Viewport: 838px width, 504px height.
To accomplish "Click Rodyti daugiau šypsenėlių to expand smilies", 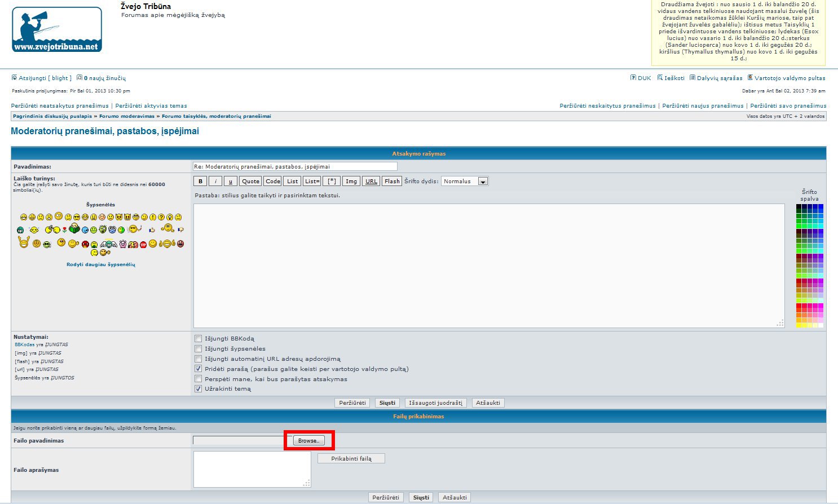I will (x=101, y=264).
